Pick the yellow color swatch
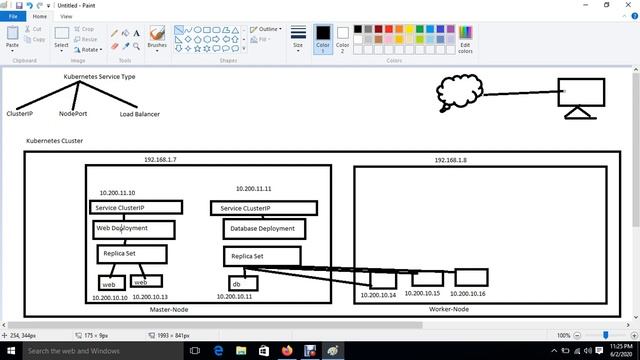Viewport: 640px width, 360px height. (x=409, y=29)
